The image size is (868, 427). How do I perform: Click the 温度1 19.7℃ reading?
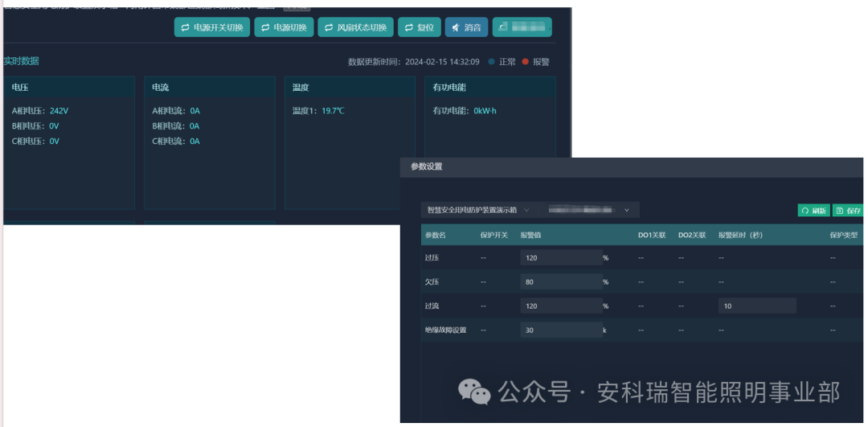tap(318, 111)
